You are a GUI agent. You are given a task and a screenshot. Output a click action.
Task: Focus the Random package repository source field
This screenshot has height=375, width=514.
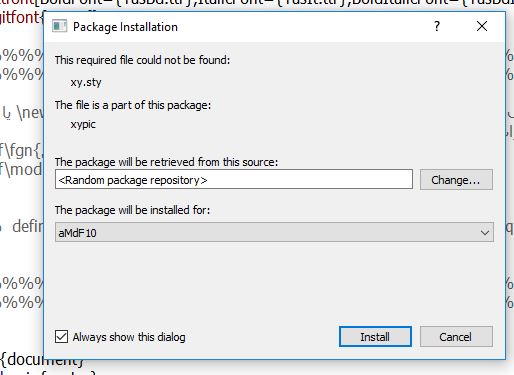[234, 180]
